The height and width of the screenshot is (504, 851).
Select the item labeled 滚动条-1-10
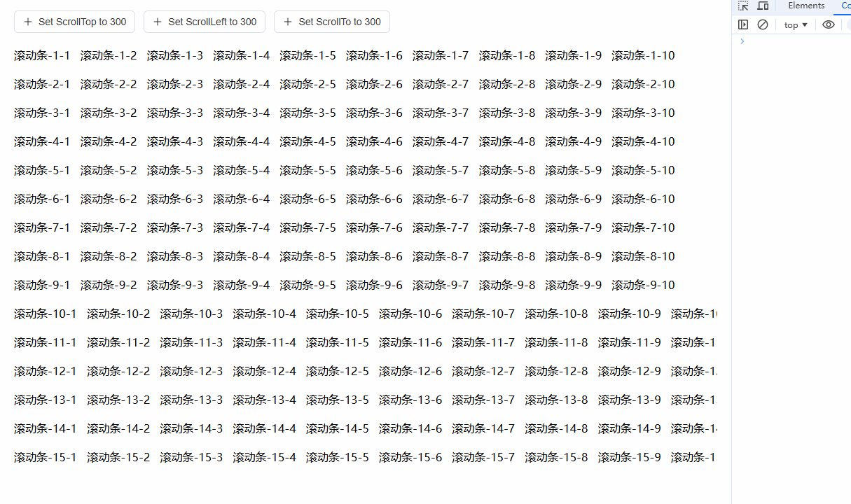coord(642,55)
